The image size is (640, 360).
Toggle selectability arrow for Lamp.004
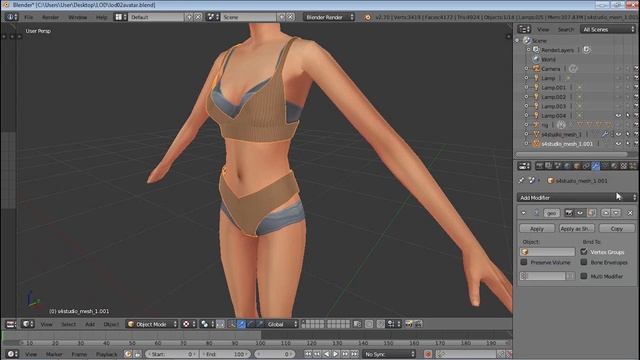[628, 116]
